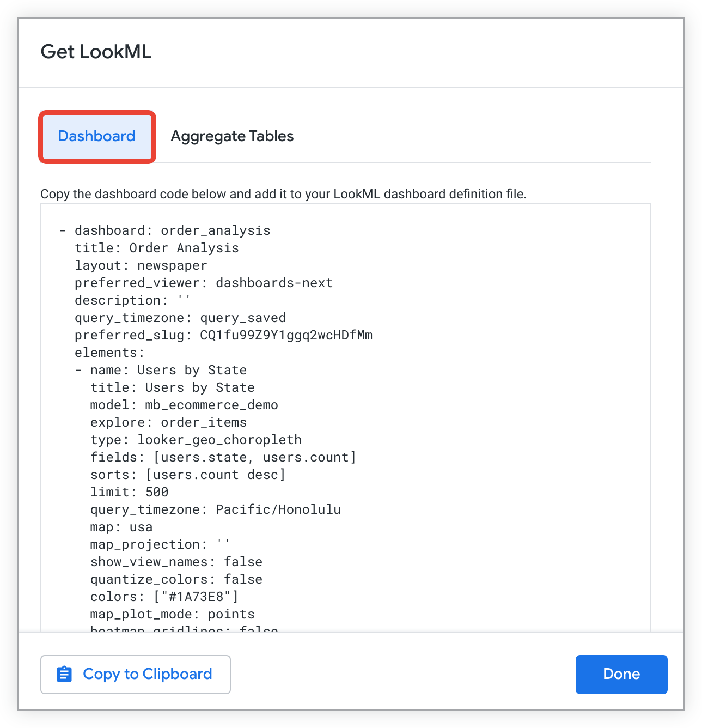Screen dimensions: 702x728
Task: Open the Aggregate Tables tab
Action: pos(232,136)
